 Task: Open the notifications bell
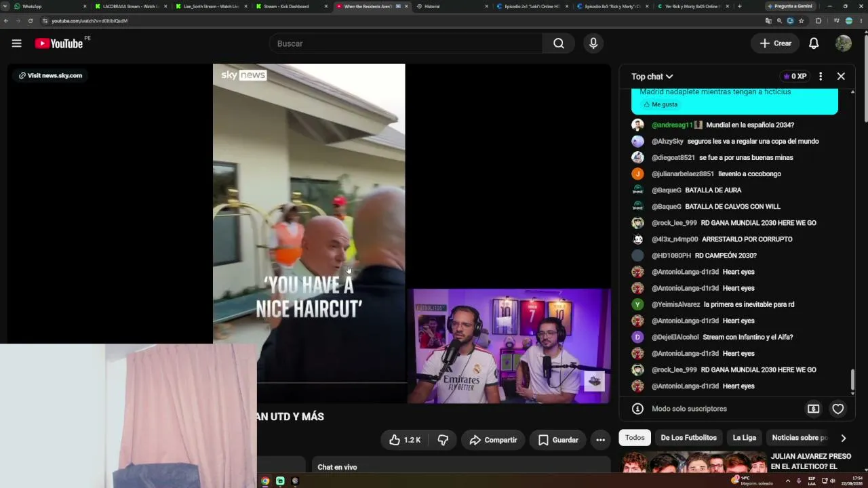click(814, 43)
